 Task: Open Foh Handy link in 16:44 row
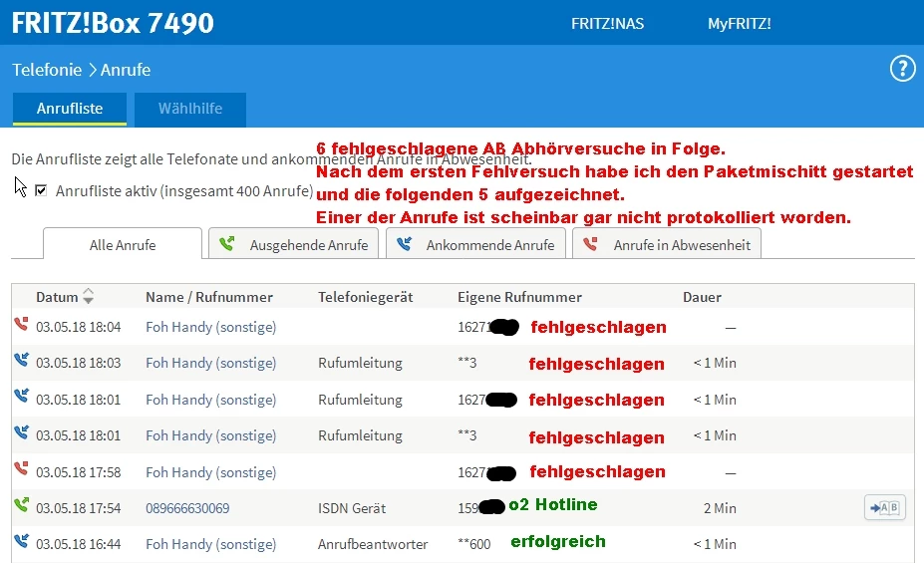coord(211,544)
